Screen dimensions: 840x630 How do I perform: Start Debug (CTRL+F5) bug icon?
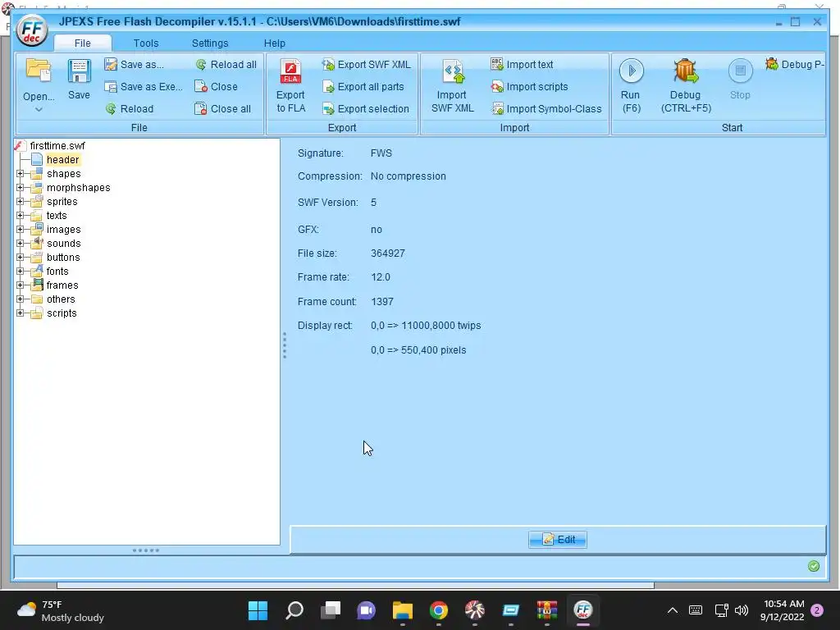click(686, 71)
